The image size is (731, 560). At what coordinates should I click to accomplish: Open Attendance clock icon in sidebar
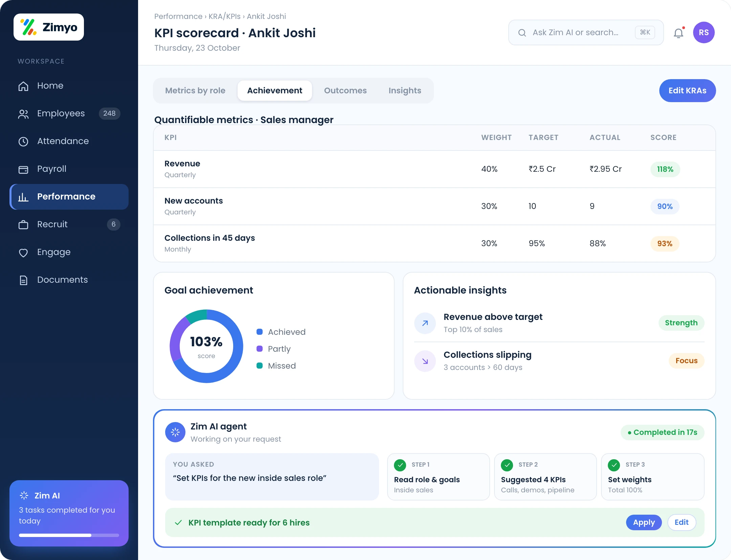point(23,141)
